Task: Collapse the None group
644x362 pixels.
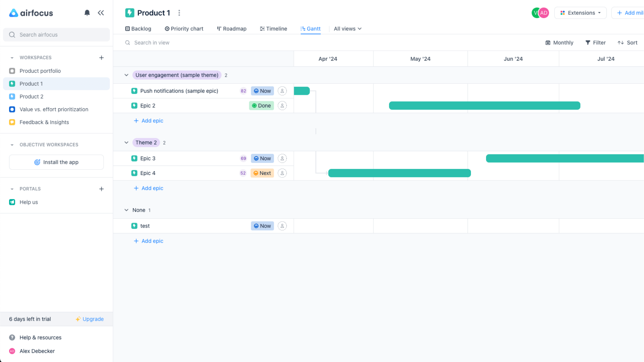Action: pos(126,210)
